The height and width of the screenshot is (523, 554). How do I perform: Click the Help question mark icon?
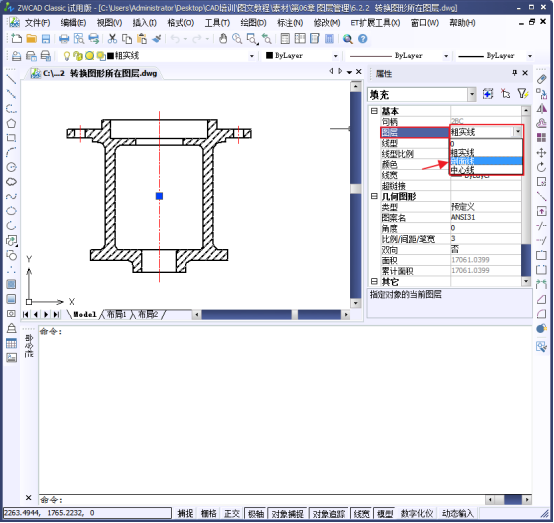(363, 39)
